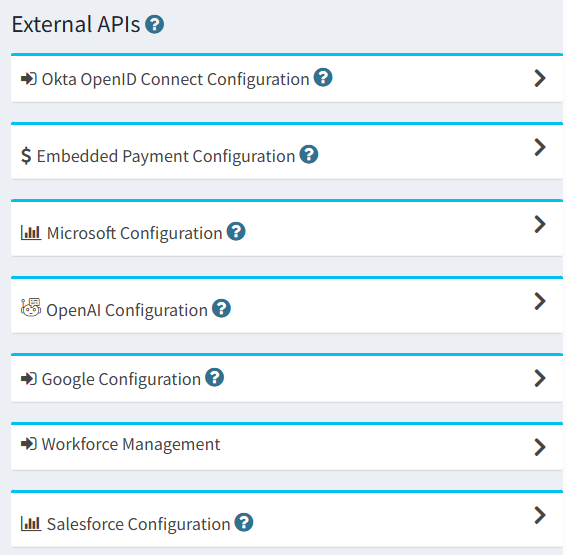Screen dimensions: 566x555
Task: Click sign-in icon on Okta OpenID row
Action: point(29,79)
